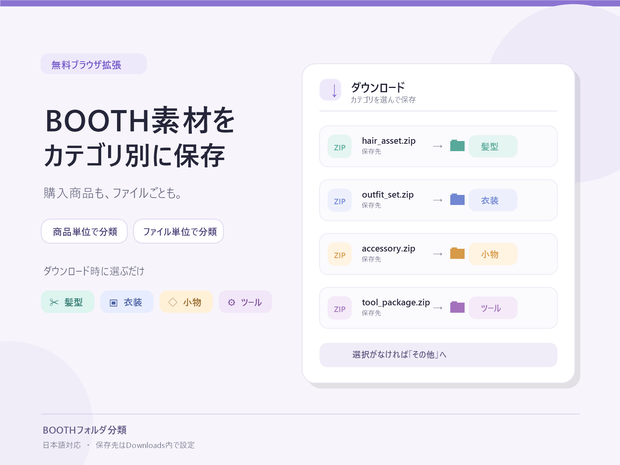Select the 商品単位で分類 button

click(x=84, y=231)
